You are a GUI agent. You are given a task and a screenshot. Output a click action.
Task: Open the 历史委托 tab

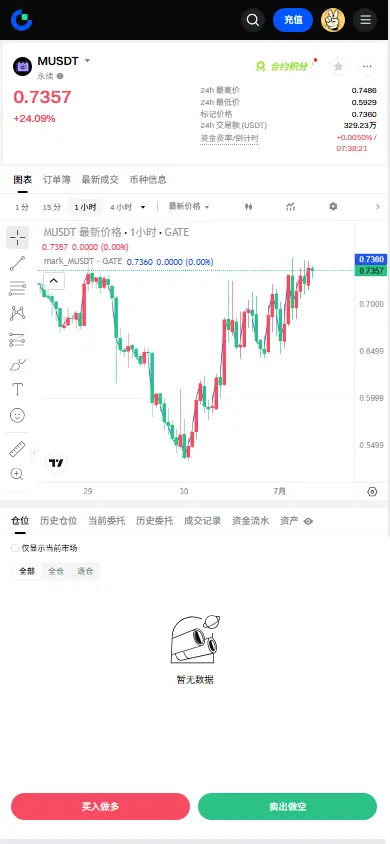click(154, 521)
